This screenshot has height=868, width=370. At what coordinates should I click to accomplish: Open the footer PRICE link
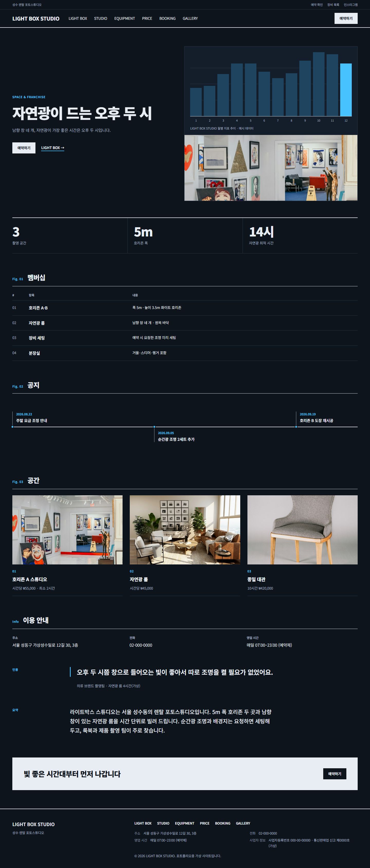coord(205,823)
